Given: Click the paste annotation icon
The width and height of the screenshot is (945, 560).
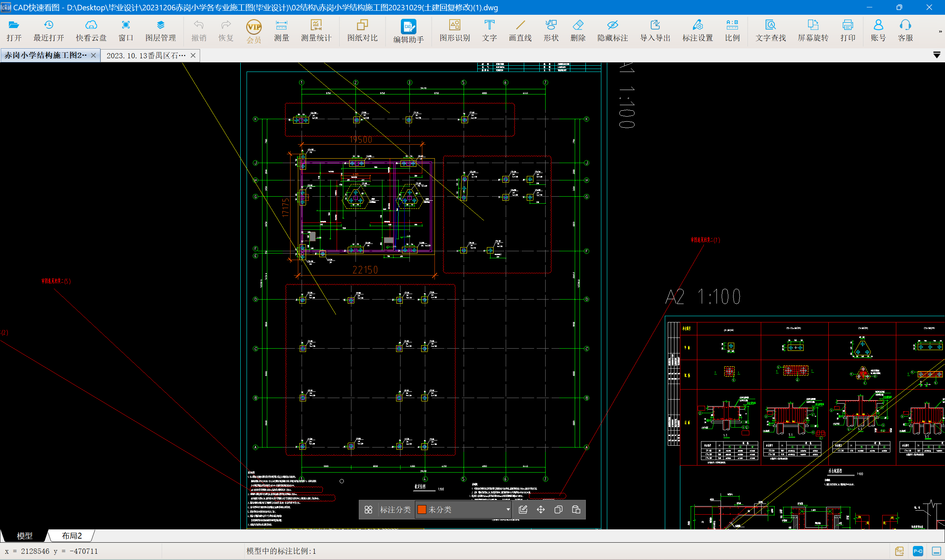Looking at the screenshot, I should click(x=576, y=509).
